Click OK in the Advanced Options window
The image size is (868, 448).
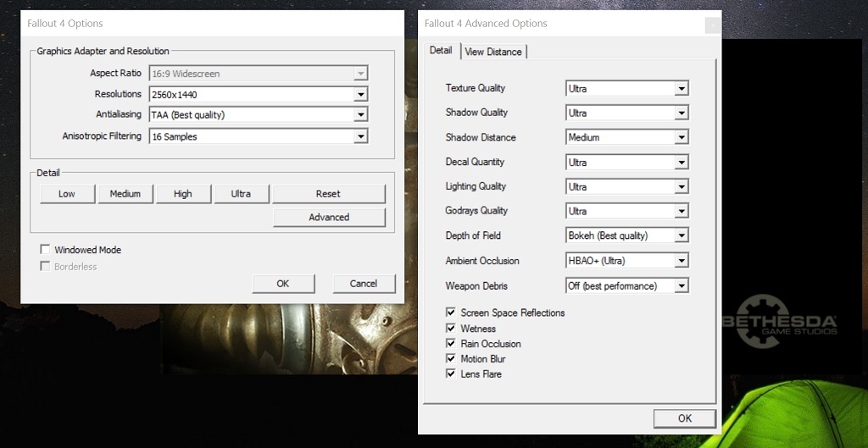[x=685, y=418]
